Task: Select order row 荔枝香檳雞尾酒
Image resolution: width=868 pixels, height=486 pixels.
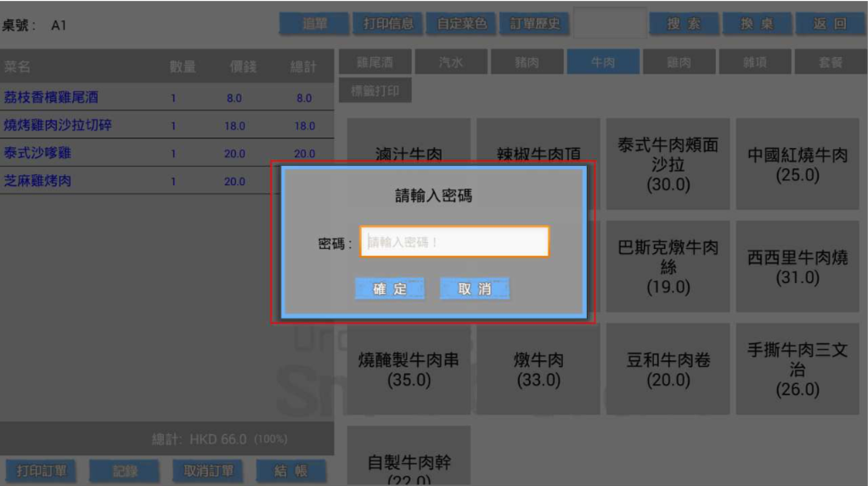Action: tap(166, 97)
